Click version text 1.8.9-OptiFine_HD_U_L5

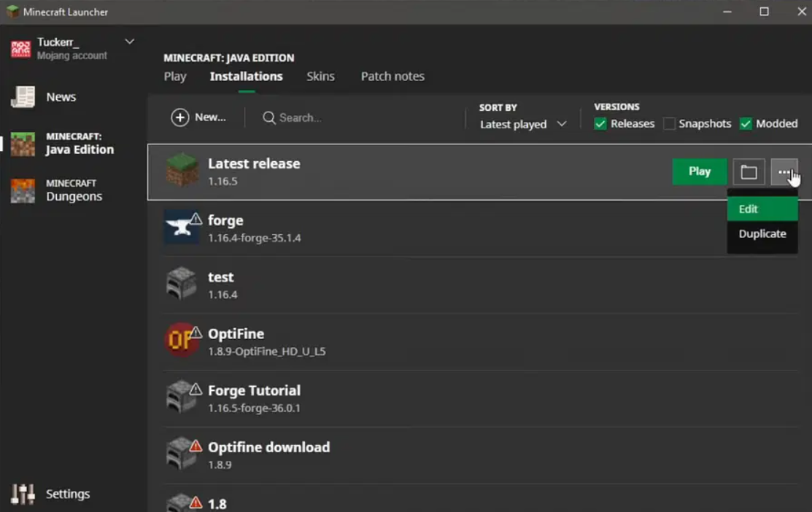click(x=267, y=352)
